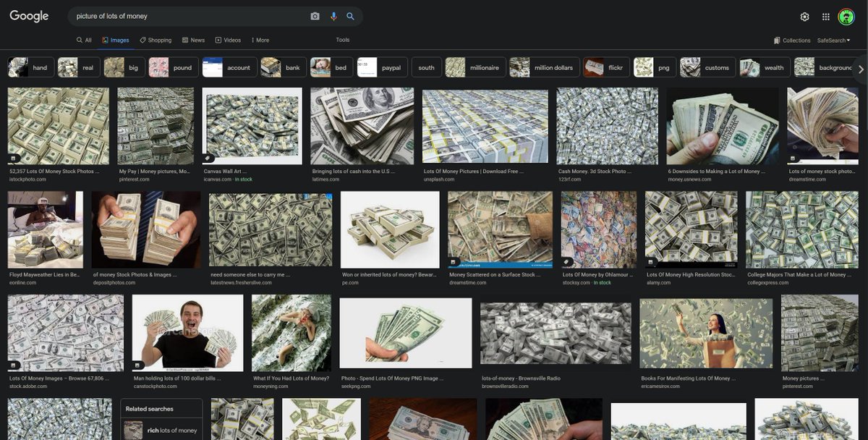Filter by the 'account' chip
The height and width of the screenshot is (440, 868).
tap(229, 67)
